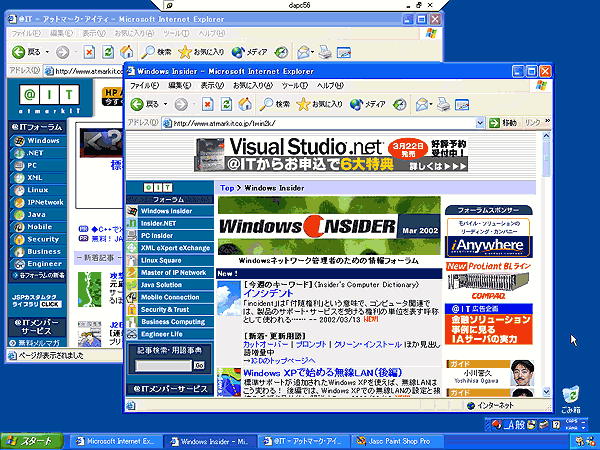
Task: Click article search input field in sidebar
Action: 164,365
